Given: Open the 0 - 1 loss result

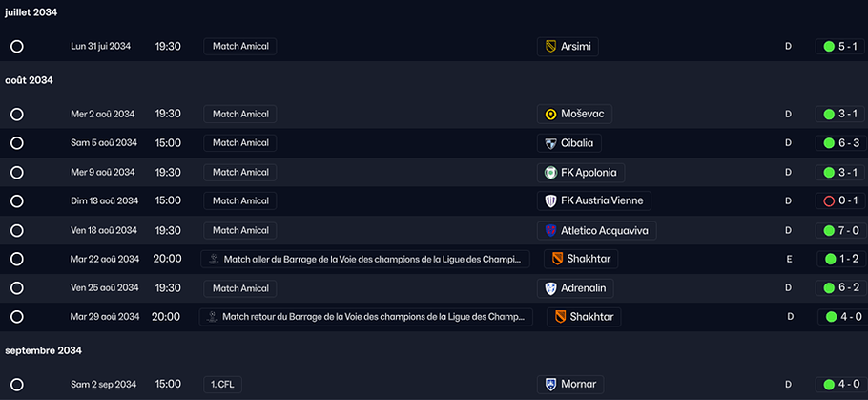Looking at the screenshot, I should pos(840,201).
